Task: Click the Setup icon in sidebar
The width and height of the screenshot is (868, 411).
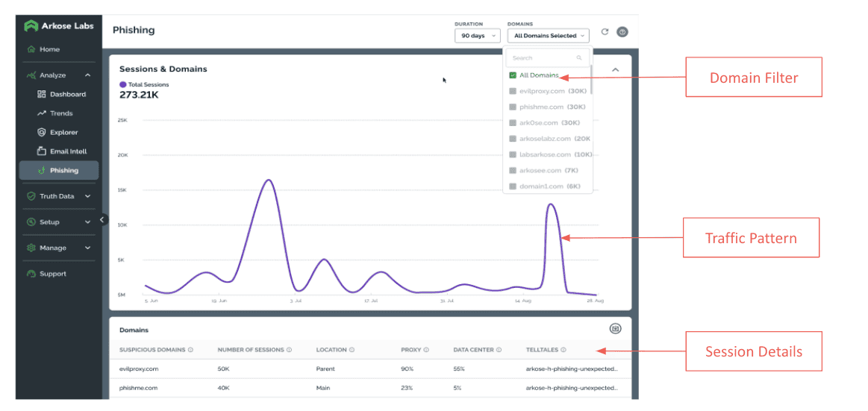Action: coord(31,222)
